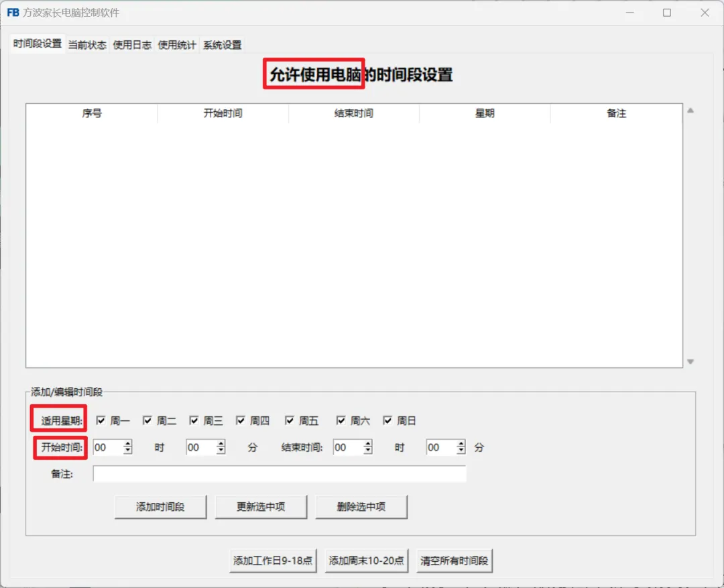Click the FB application icon in title bar
Viewport: 724px width, 588px height.
13,13
